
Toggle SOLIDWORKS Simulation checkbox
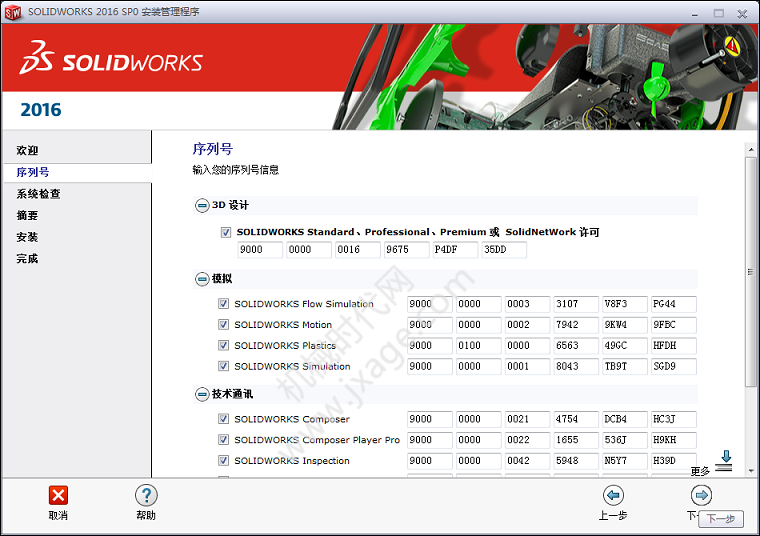click(223, 366)
